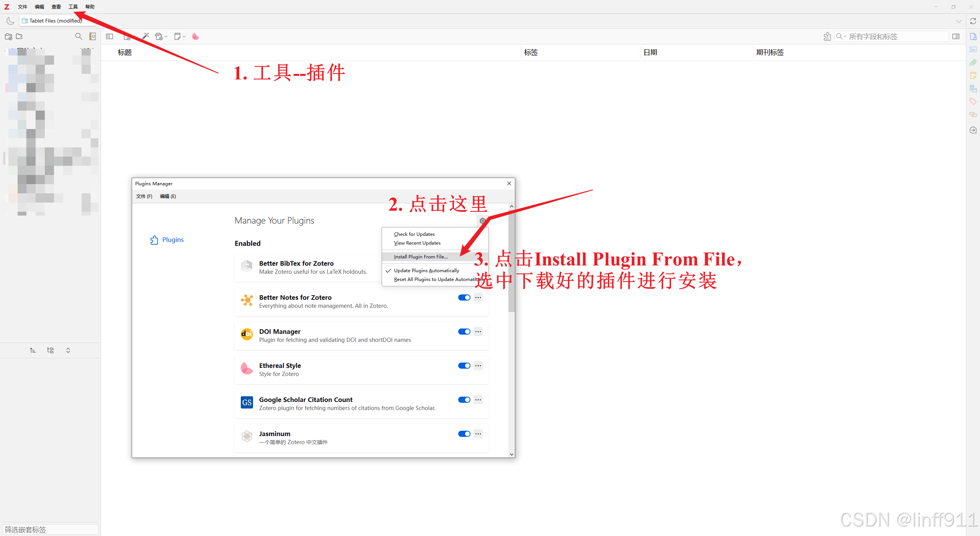Open the Add Attachment dropdown
Image resolution: width=980 pixels, height=536 pixels.
(161, 36)
